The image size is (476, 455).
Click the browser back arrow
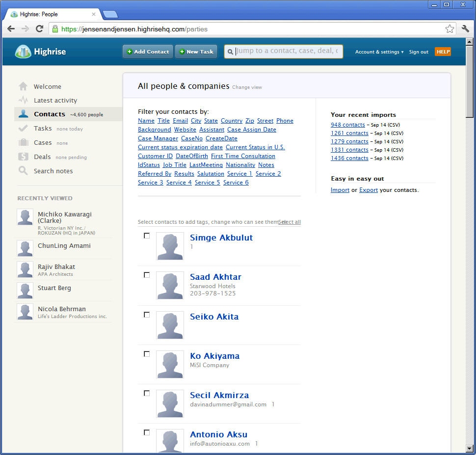[x=11, y=29]
